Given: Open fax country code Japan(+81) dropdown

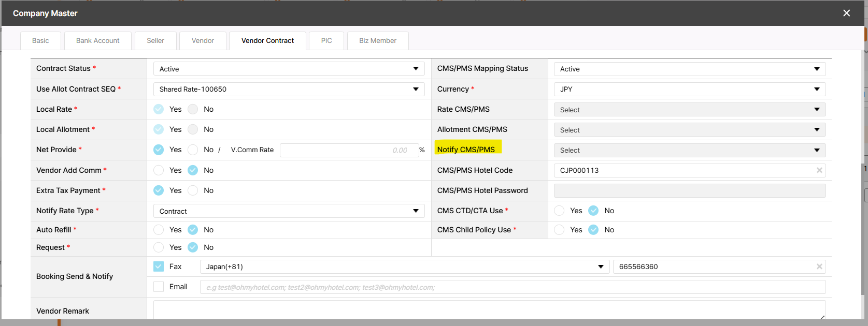Looking at the screenshot, I should point(404,266).
